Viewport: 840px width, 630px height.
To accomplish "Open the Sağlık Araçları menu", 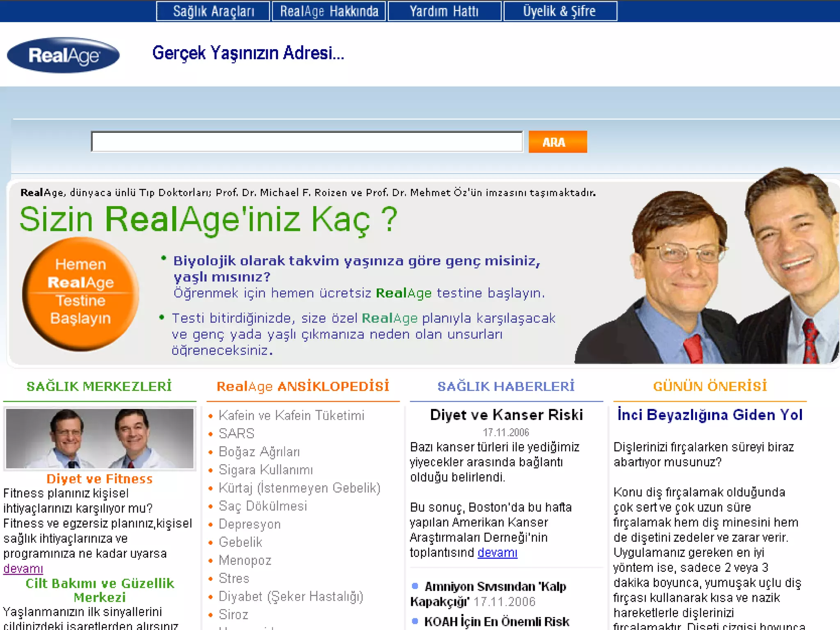I will [x=213, y=11].
